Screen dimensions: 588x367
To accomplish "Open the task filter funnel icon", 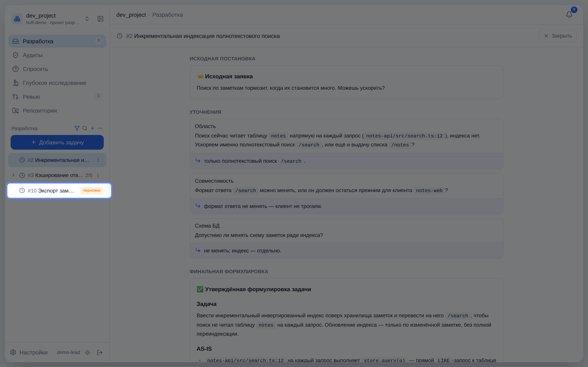I will point(77,128).
